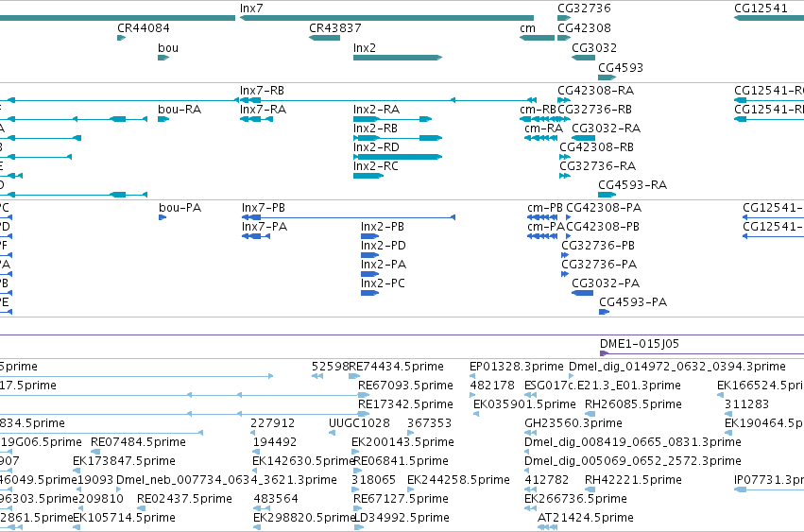Click the CG32736-RA transcript label
Viewport: 804px width, 532px height.
[597, 166]
